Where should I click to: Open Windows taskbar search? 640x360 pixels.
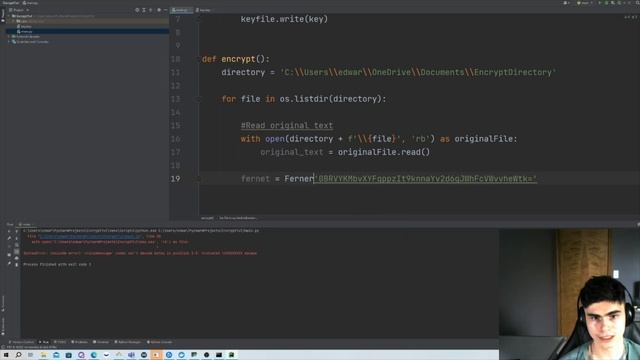tap(18, 355)
